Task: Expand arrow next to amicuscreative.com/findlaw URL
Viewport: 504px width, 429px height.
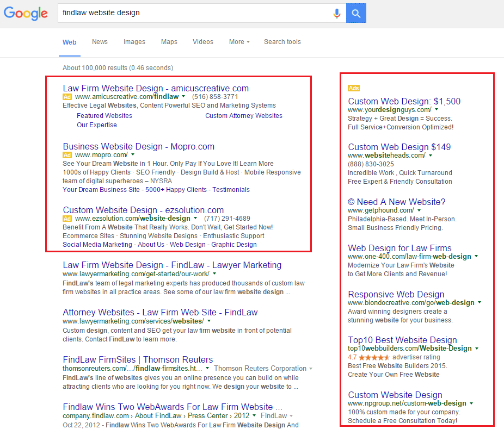Action: pos(183,96)
